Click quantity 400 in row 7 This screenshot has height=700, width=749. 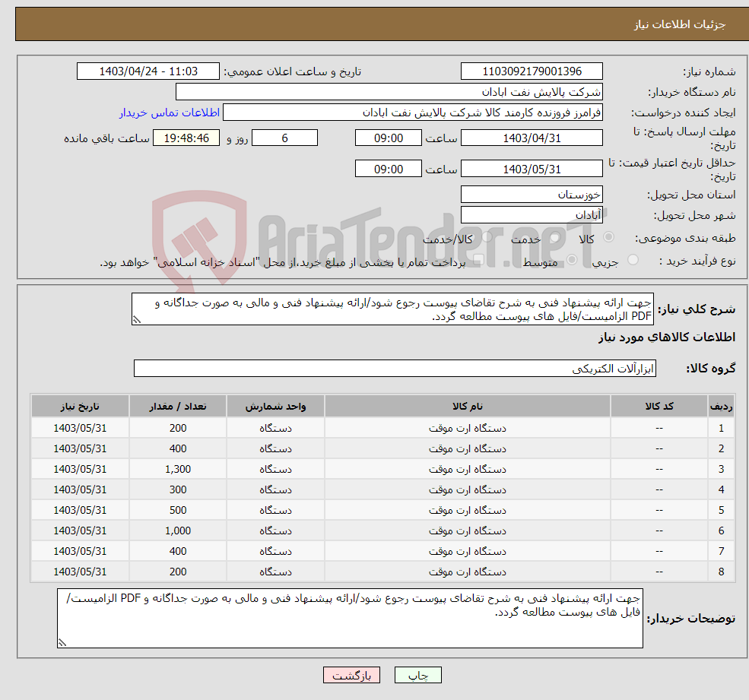(178, 551)
